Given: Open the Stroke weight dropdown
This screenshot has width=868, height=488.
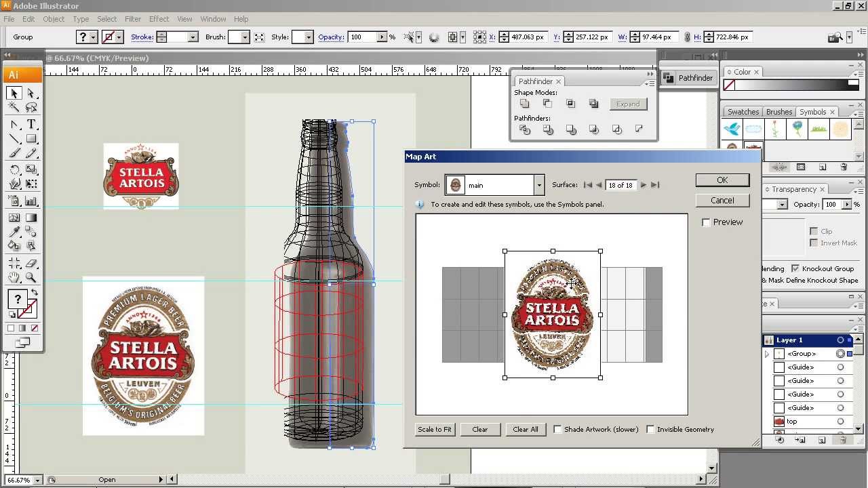Looking at the screenshot, I should click(x=193, y=37).
